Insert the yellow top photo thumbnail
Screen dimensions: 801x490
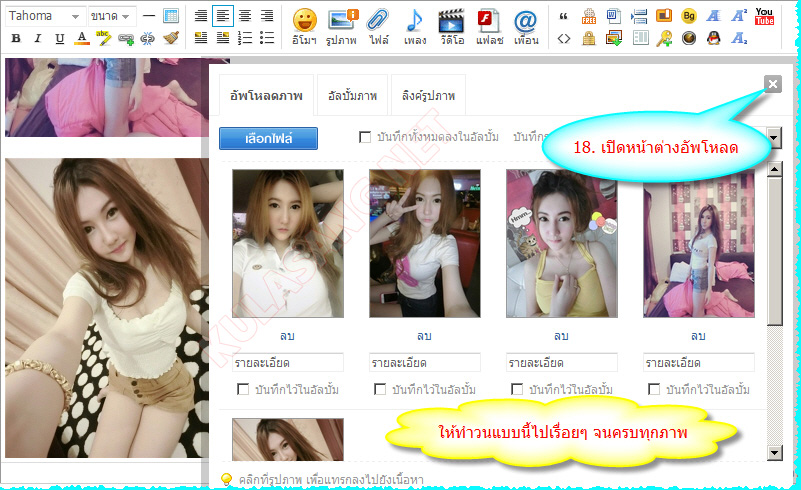click(562, 244)
